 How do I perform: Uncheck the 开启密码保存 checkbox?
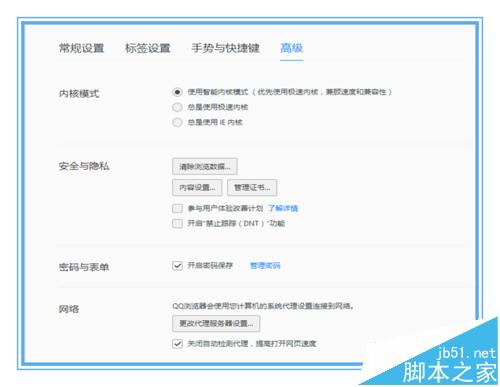[177, 266]
